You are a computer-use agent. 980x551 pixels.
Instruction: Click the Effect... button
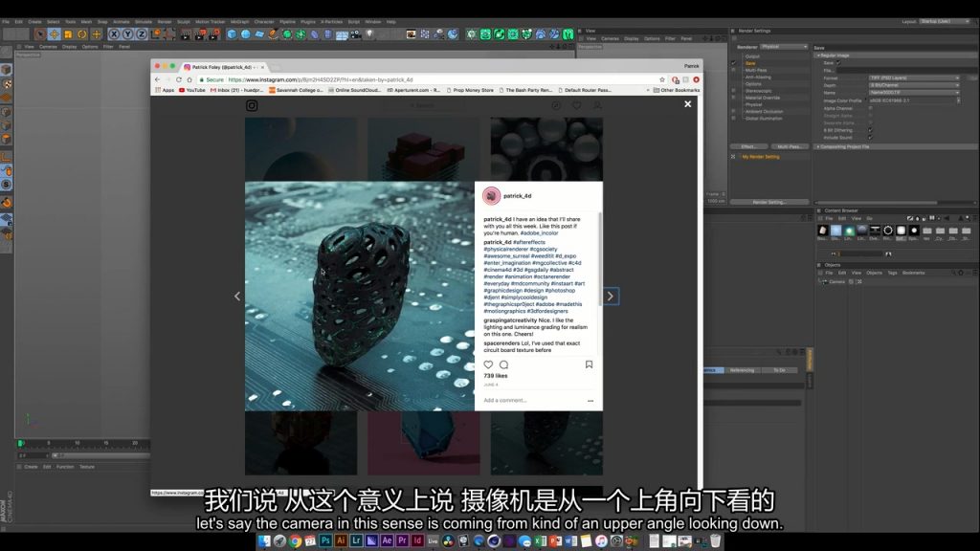748,146
